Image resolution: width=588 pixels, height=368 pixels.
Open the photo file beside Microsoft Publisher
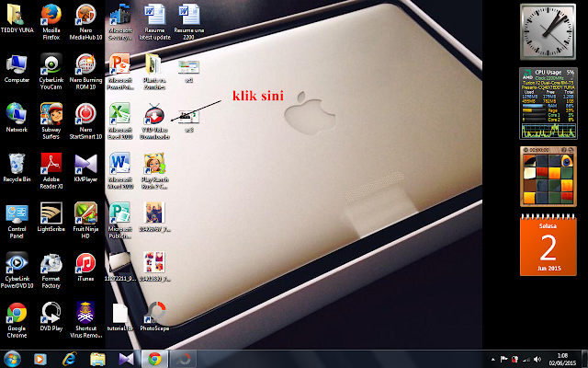(154, 217)
